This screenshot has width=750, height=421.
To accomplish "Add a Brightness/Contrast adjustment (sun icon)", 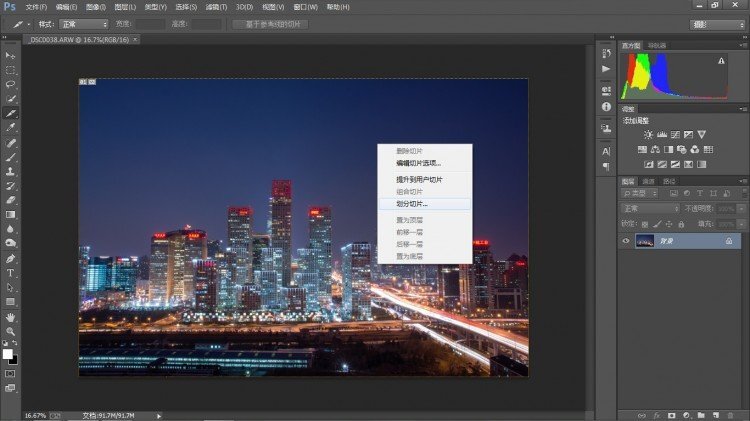I will 648,134.
